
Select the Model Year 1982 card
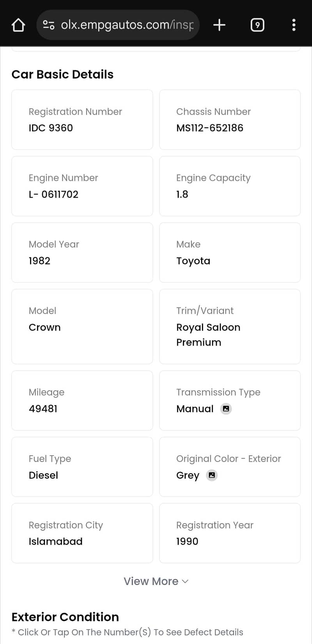pyautogui.click(x=82, y=252)
